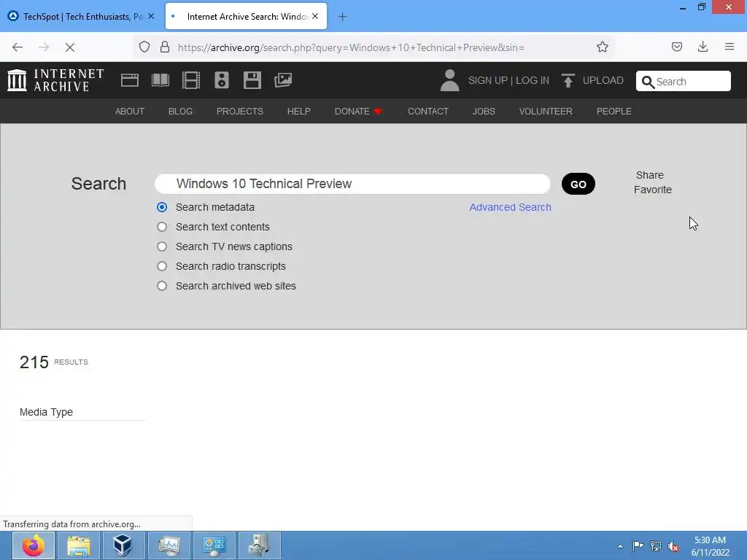The height and width of the screenshot is (560, 747).
Task: Click the top-right Search input box
Action: pos(683,81)
